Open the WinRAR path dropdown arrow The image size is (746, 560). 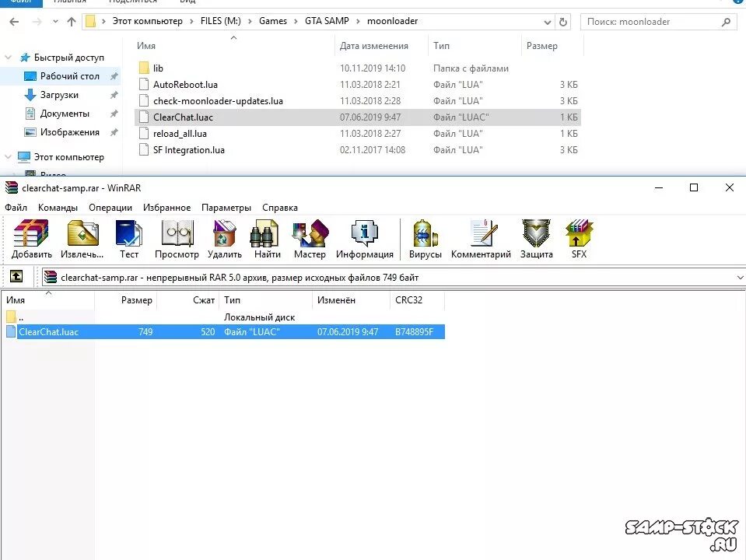coord(740,278)
